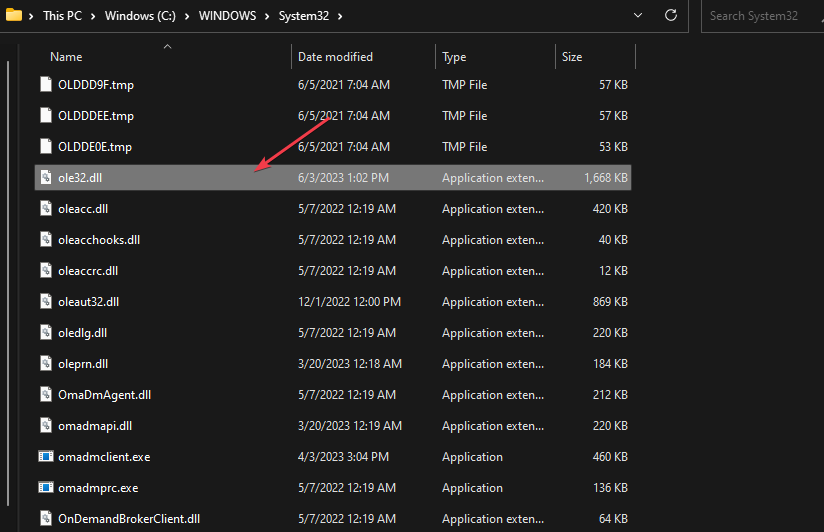Select file name omadmapi.dll
This screenshot has width=824, height=532.
pyautogui.click(x=95, y=426)
